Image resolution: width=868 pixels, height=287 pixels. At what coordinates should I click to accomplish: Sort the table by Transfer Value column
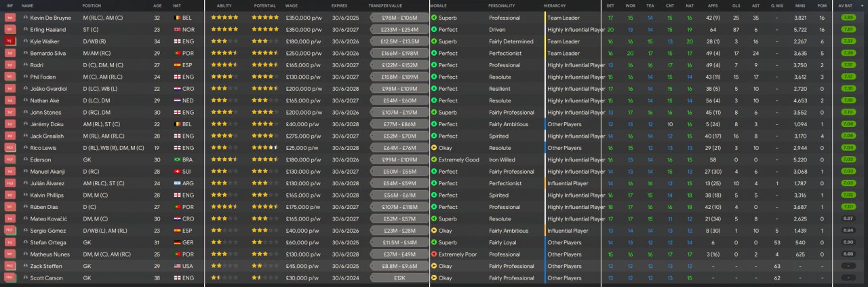coord(384,5)
